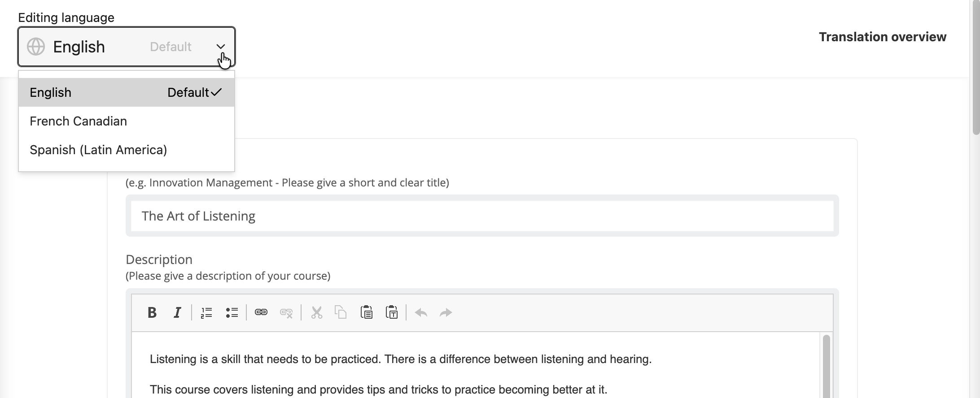This screenshot has height=398, width=980.
Task: Click the Redo arrow icon
Action: [x=446, y=312]
